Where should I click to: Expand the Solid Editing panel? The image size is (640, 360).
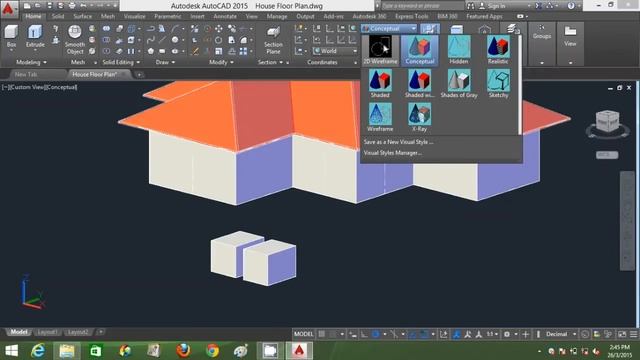point(121,62)
